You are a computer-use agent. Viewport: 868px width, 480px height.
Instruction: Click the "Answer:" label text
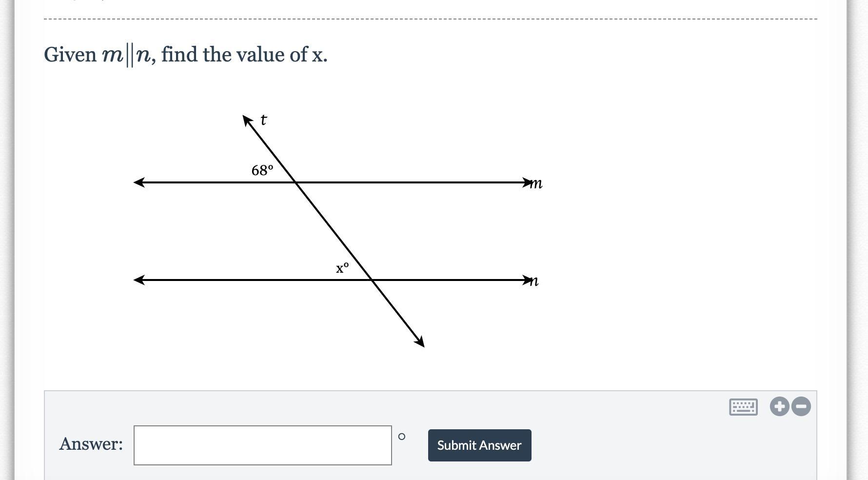[x=91, y=444]
